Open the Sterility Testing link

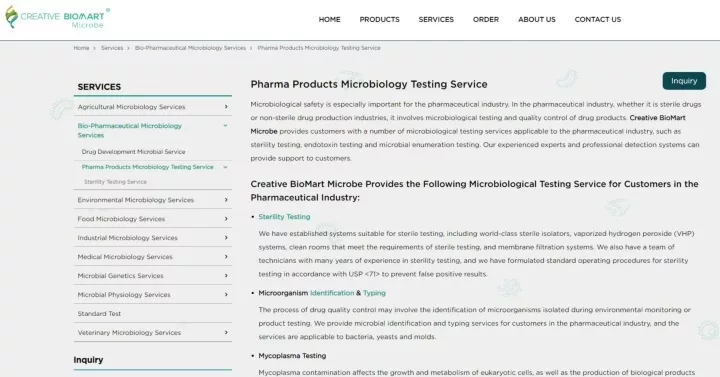(x=284, y=217)
